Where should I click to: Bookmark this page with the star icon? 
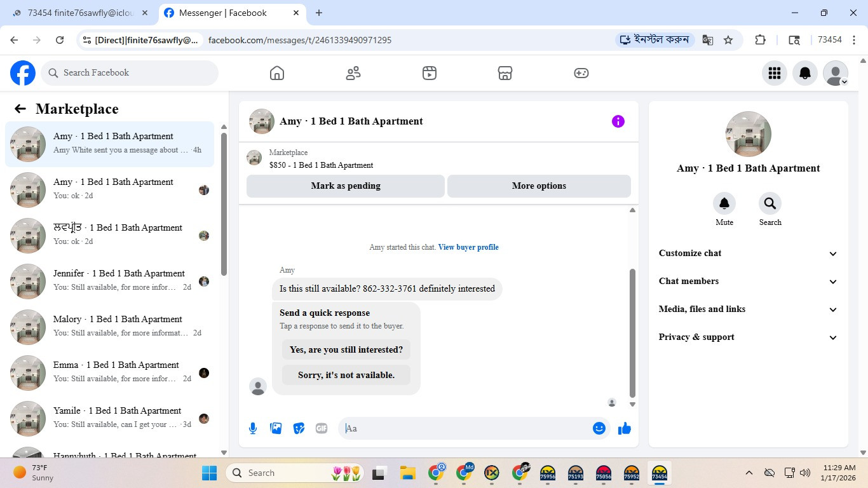click(x=728, y=40)
